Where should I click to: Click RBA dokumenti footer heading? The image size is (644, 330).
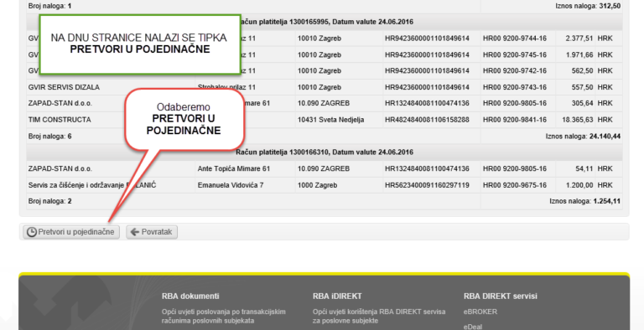pos(190,296)
